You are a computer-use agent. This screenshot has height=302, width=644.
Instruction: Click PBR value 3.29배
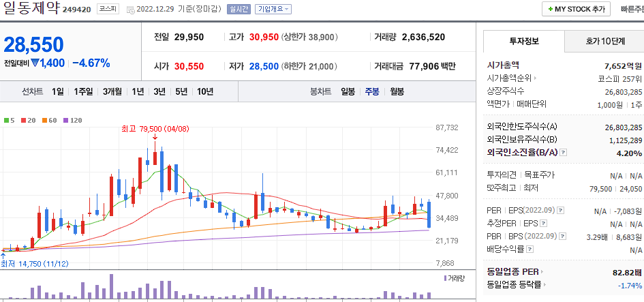[x=596, y=237]
